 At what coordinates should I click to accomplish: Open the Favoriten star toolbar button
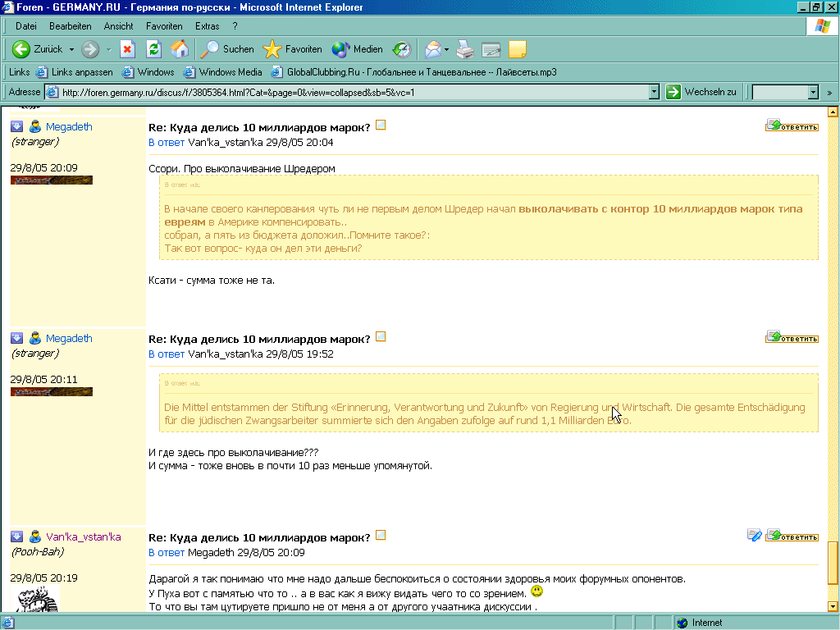293,49
